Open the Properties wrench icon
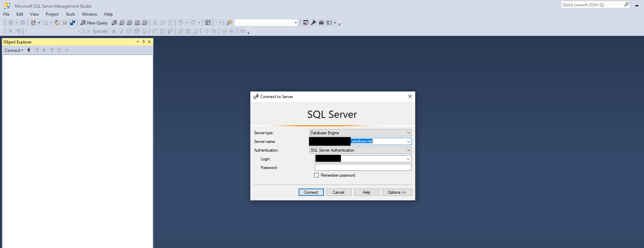Viewport: 644px width, 248px height. (313, 23)
